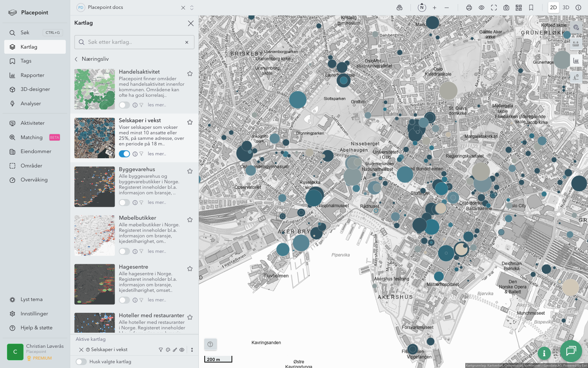Expand the Placepoint docs project selector
This screenshot has height=368, width=588.
click(192, 8)
